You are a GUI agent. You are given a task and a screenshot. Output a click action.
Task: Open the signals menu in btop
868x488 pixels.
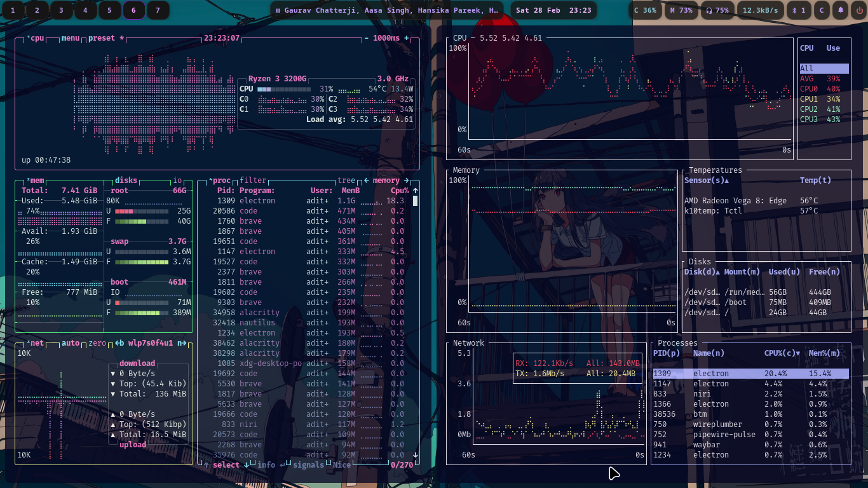[309, 465]
